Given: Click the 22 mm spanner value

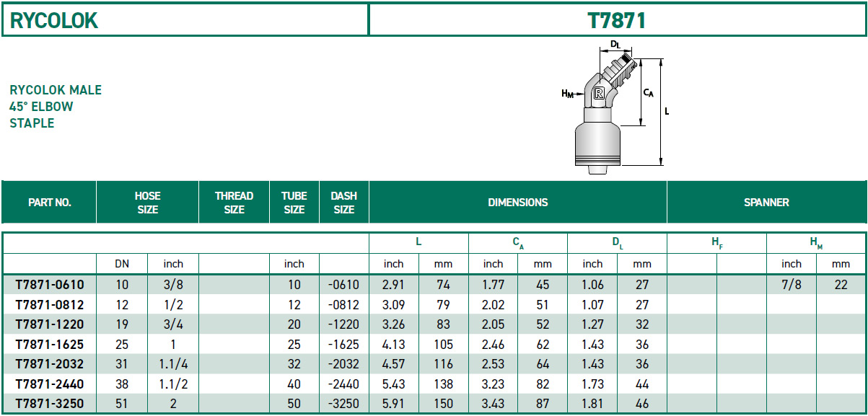Looking at the screenshot, I should point(841,284).
